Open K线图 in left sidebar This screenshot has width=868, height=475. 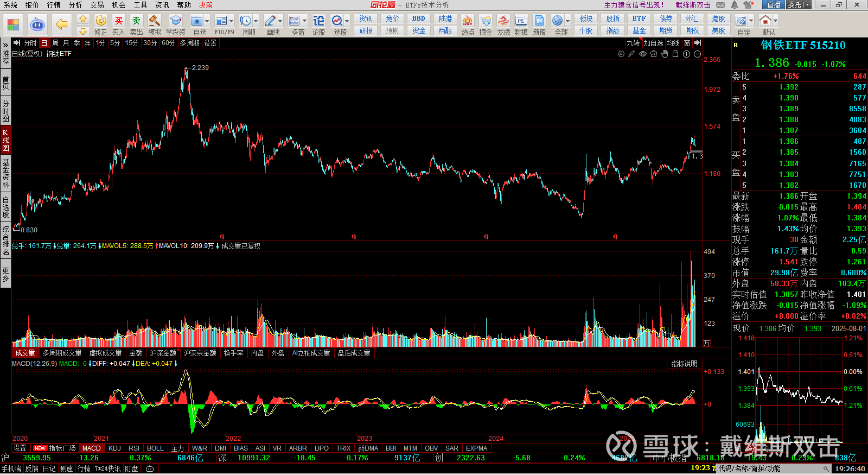(x=5, y=140)
